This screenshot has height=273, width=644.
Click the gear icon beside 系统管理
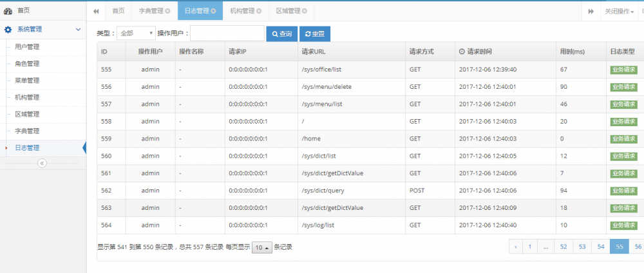click(8, 30)
